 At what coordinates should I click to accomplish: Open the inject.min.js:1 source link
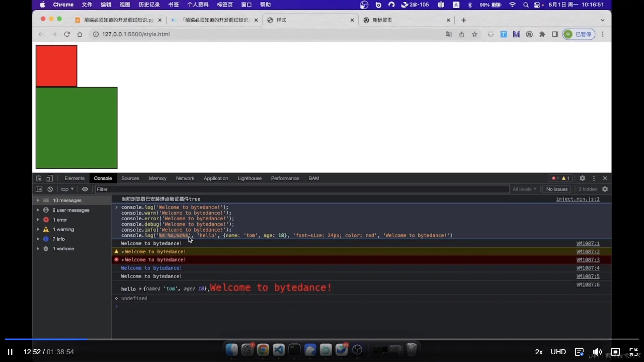578,199
